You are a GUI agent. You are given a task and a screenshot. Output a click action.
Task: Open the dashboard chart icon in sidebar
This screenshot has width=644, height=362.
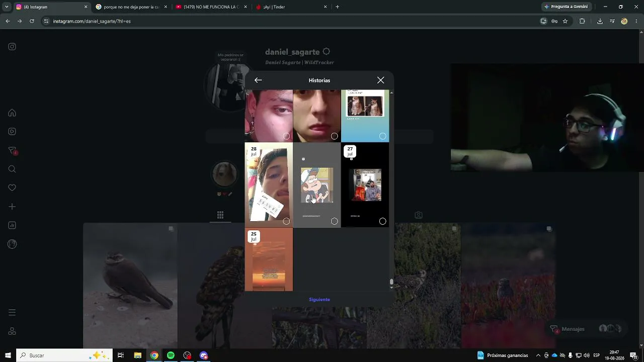click(12, 225)
